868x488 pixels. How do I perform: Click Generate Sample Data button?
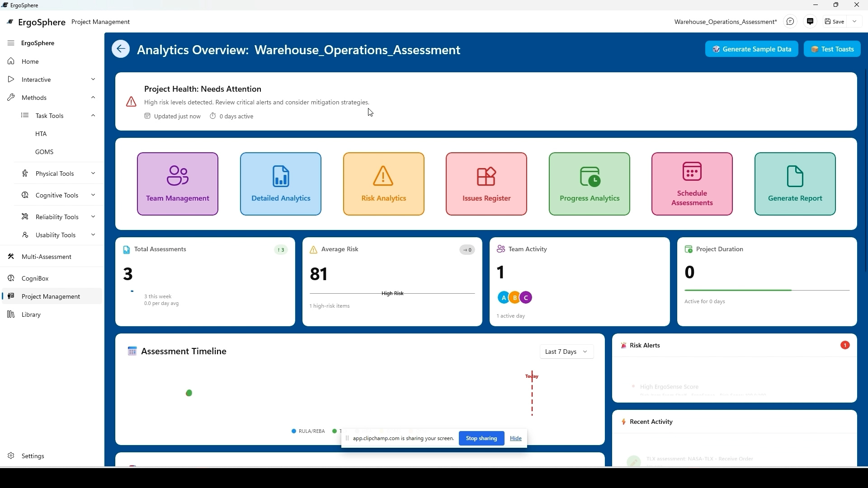[x=751, y=49]
